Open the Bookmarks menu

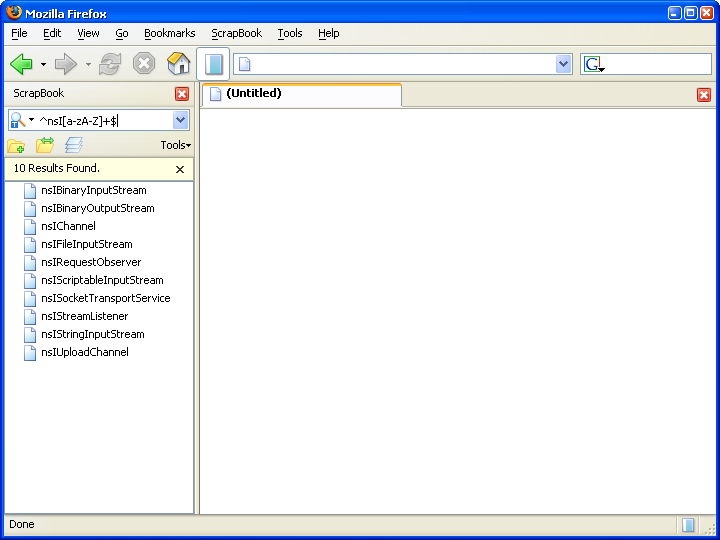coord(169,33)
